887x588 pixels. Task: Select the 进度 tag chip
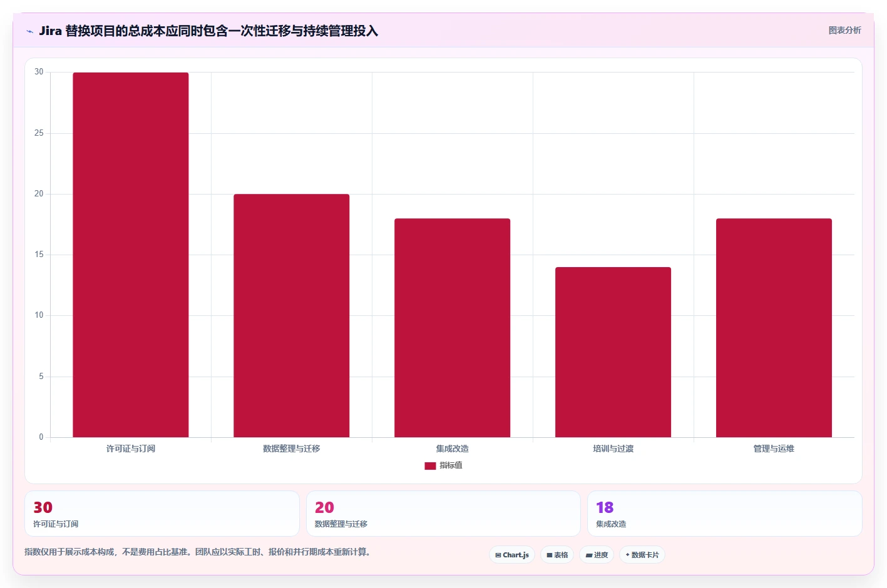[x=597, y=555]
